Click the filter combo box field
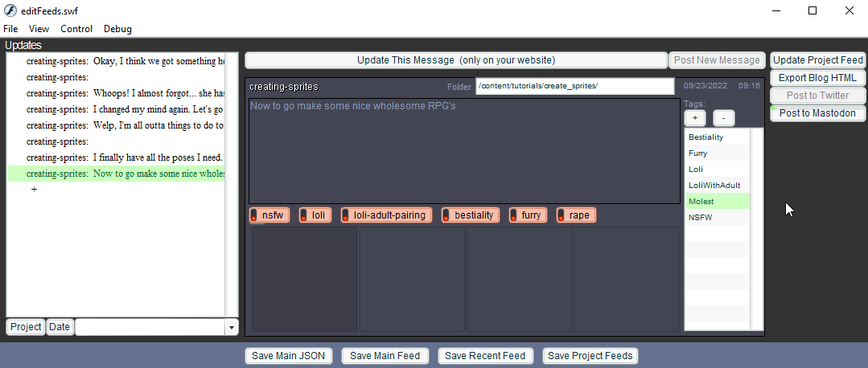Image resolution: width=868 pixels, height=368 pixels. click(150, 327)
